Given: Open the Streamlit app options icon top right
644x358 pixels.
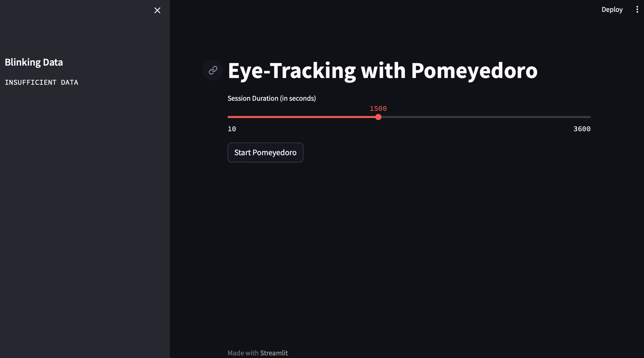Looking at the screenshot, I should [x=637, y=9].
